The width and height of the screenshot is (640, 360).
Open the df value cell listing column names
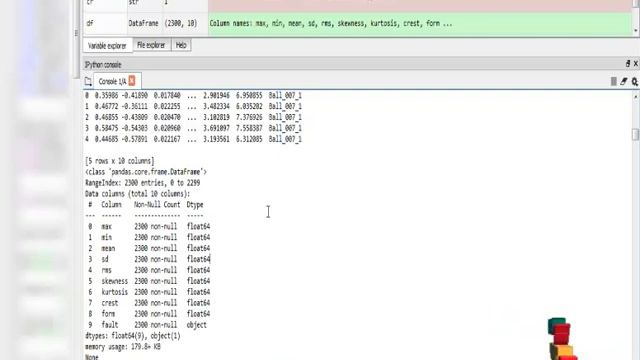[x=420, y=24]
